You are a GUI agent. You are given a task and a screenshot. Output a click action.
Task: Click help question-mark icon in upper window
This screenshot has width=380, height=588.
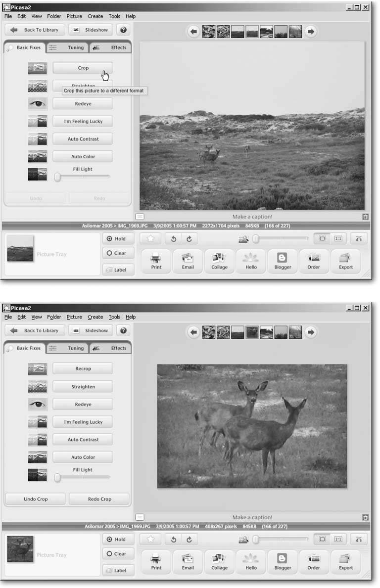click(x=123, y=30)
